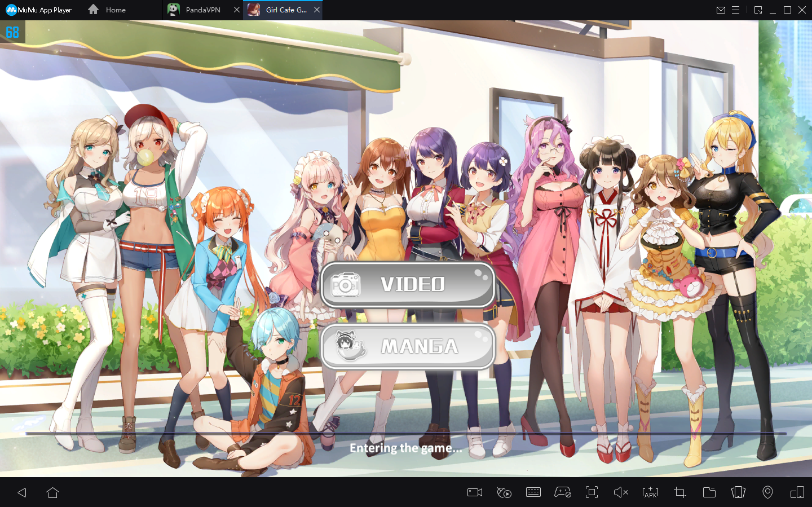The width and height of the screenshot is (812, 507).
Task: Click the MANGA button
Action: click(408, 346)
